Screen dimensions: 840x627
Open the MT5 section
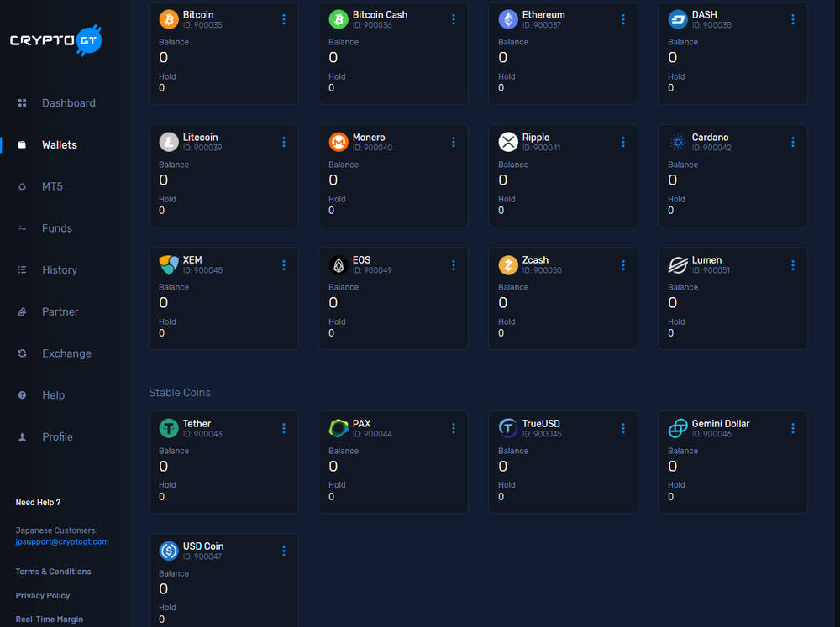pos(52,186)
